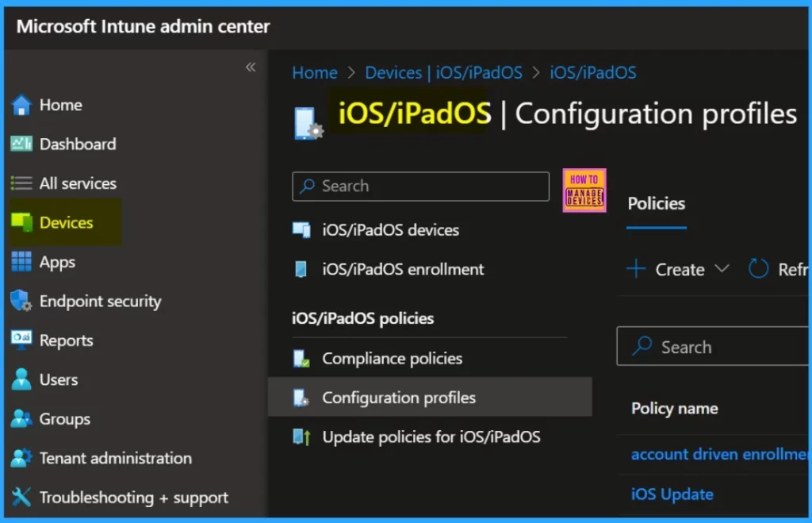Select All services in the sidebar
Screen dimensions: 812x523
click(x=79, y=183)
